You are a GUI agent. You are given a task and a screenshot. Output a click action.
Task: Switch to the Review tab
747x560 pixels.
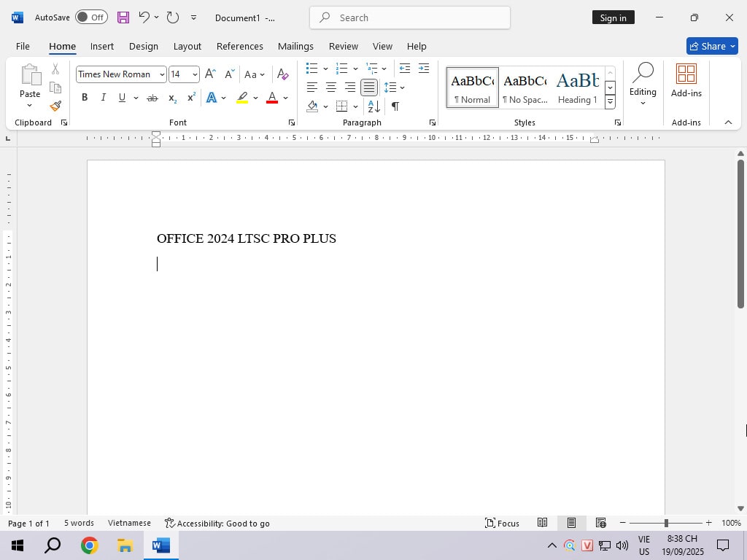[x=344, y=46]
